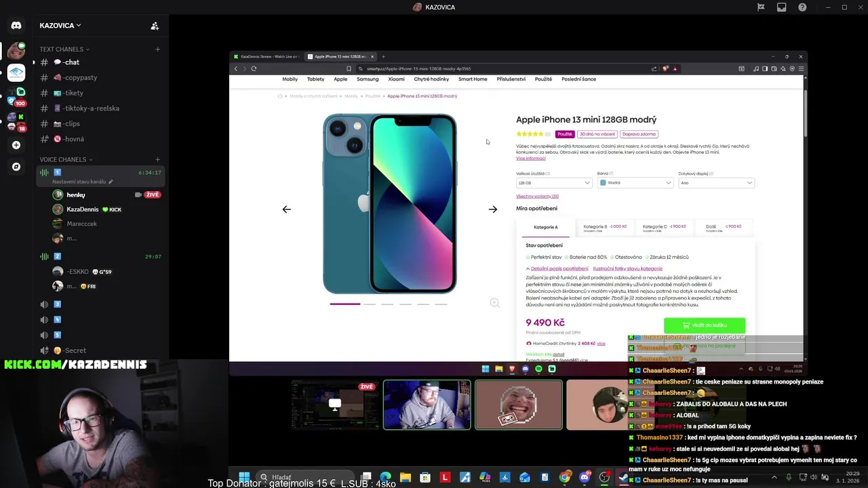868x488 pixels.
Task: Show previous iPhone product photo arrow
Action: pos(287,209)
